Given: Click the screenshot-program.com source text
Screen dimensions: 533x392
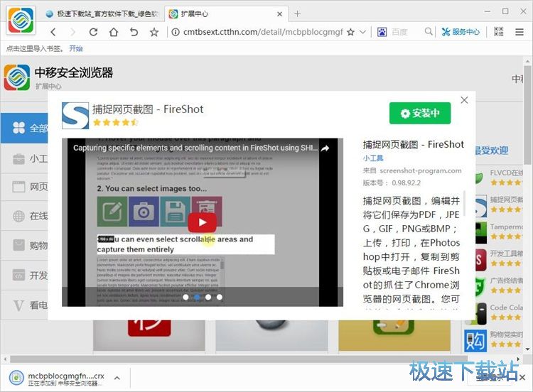Looking at the screenshot, I should [x=421, y=170].
